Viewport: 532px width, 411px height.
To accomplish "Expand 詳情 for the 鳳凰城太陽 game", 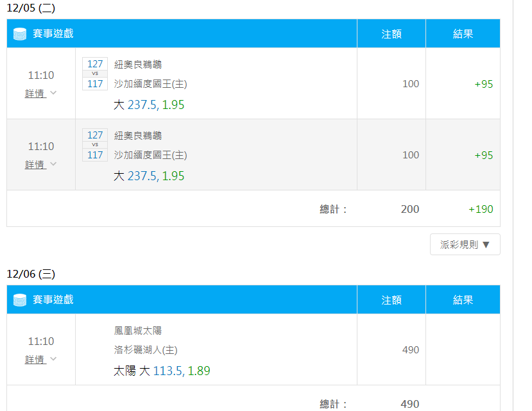I will click(40, 360).
